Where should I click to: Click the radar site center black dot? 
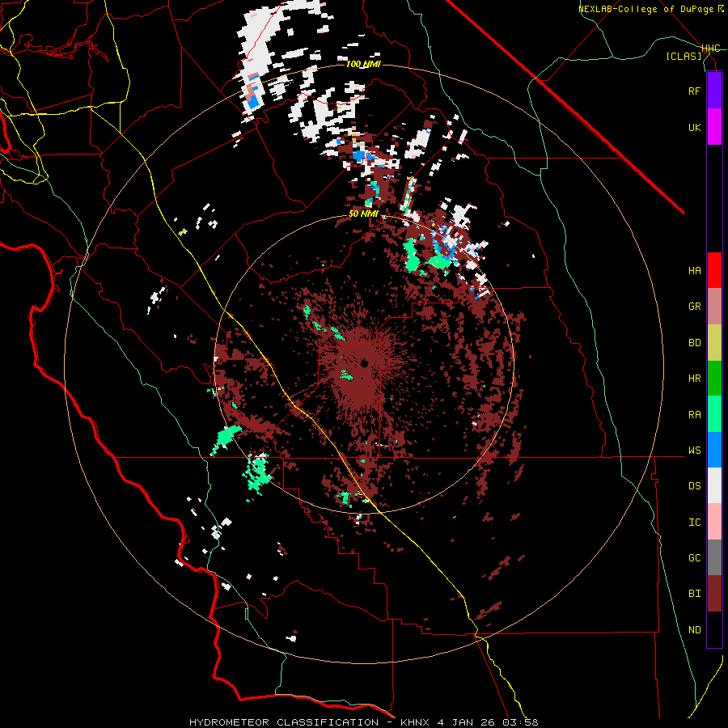click(365, 363)
